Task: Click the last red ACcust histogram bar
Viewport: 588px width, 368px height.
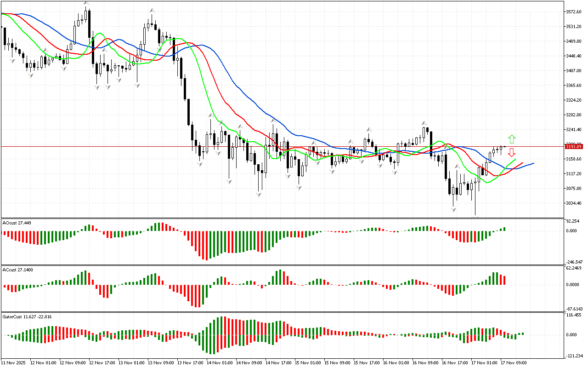Action: click(504, 280)
